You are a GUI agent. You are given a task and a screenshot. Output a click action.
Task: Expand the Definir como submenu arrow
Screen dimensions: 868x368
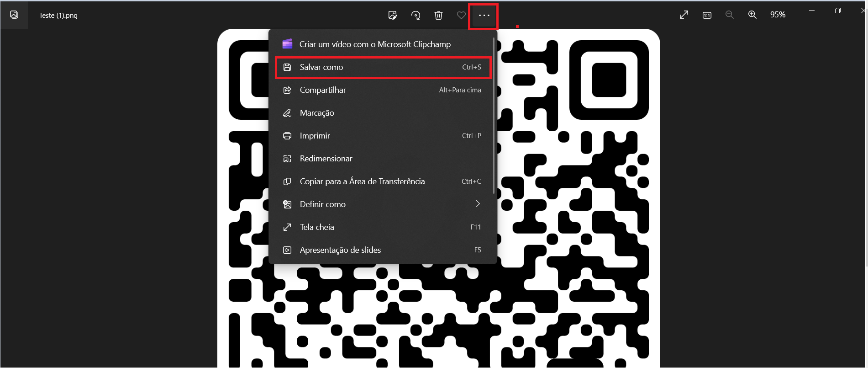[478, 204]
